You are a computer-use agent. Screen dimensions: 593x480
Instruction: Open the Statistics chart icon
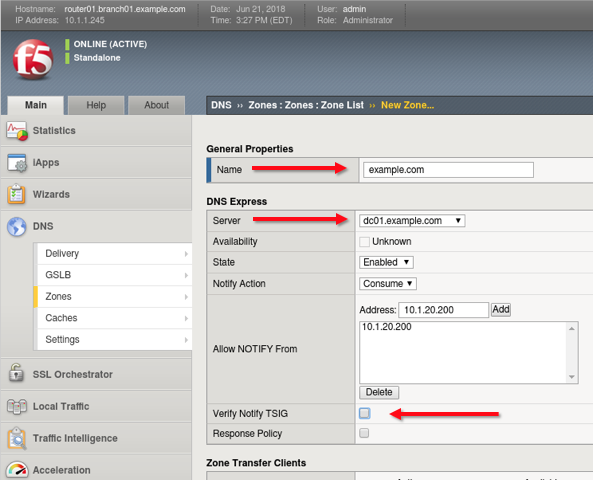[x=17, y=131]
